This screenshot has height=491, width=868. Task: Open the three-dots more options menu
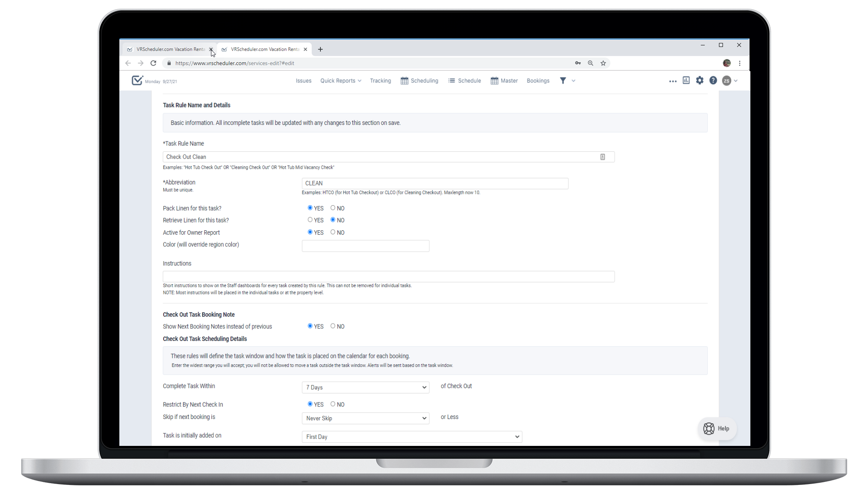tap(673, 81)
